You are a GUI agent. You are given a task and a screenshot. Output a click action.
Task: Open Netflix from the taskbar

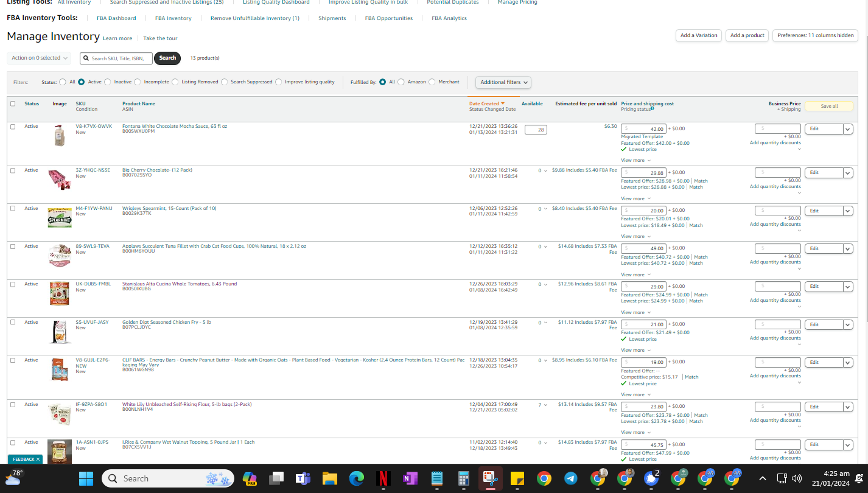(x=383, y=478)
